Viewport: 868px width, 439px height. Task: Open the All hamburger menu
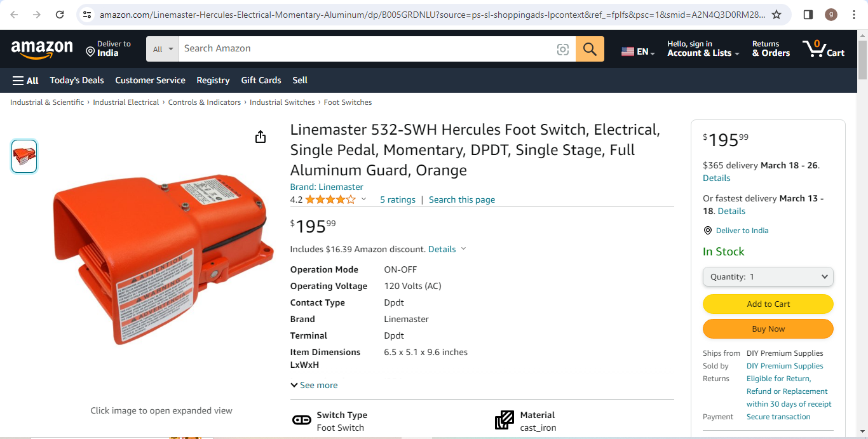(x=25, y=81)
